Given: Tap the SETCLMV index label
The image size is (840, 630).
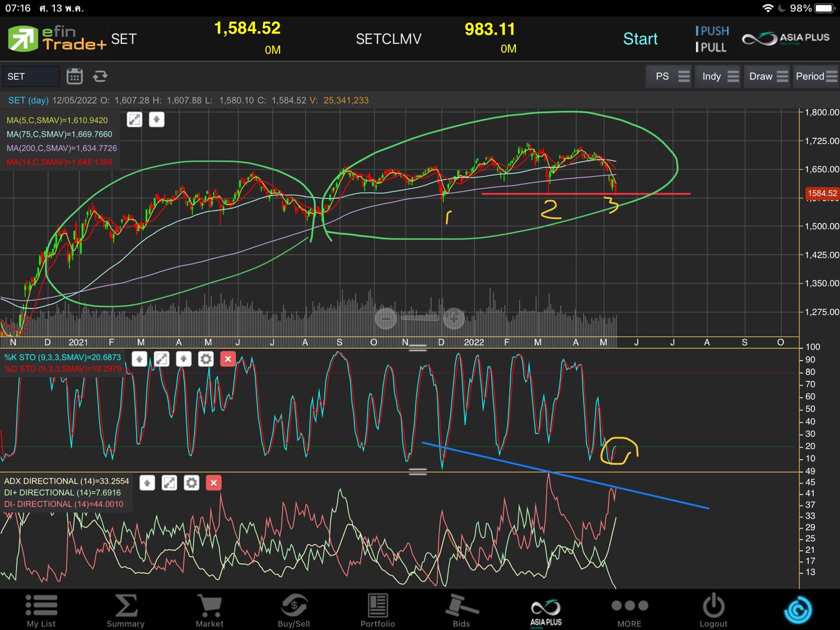Looking at the screenshot, I should pos(389,39).
